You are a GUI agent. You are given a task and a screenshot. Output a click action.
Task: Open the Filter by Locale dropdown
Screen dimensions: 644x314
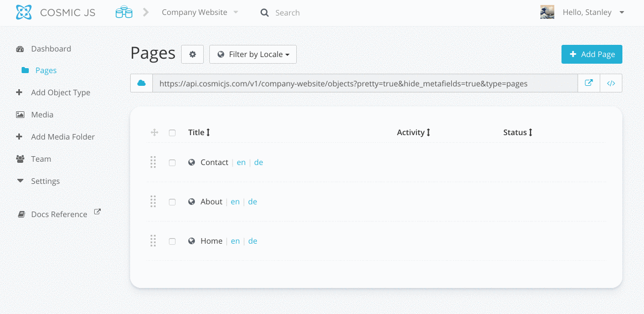click(253, 54)
